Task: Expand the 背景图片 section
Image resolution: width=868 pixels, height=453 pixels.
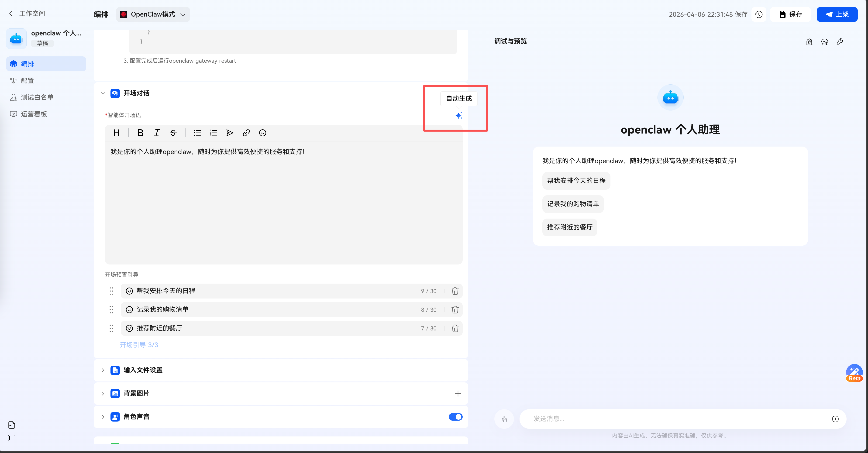Action: (x=103, y=393)
